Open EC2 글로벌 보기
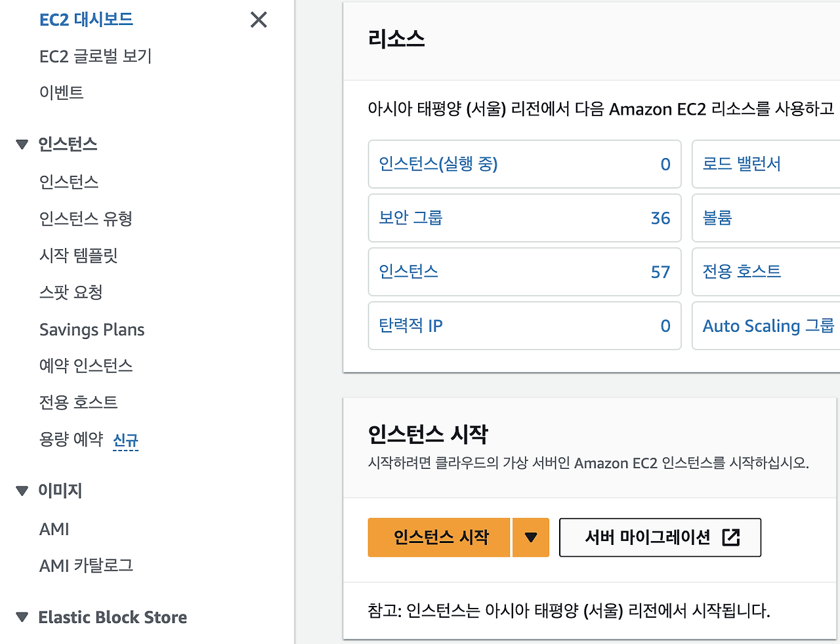840x644 pixels. [96, 56]
